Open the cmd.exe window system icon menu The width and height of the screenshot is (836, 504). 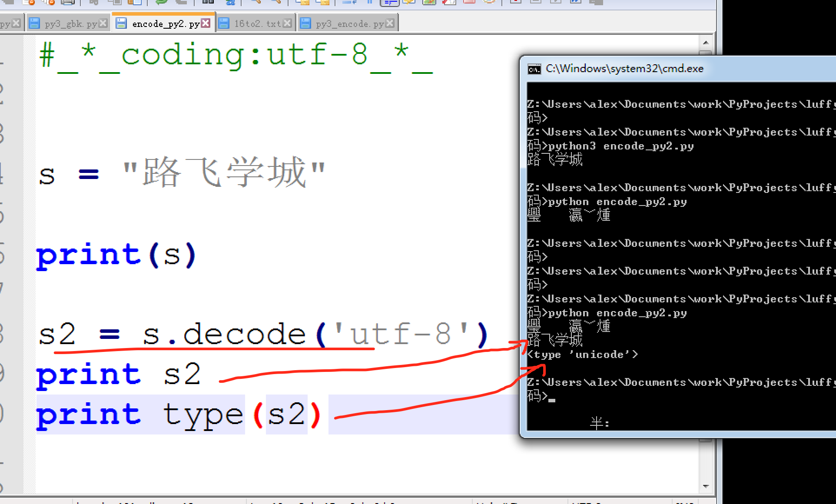534,69
